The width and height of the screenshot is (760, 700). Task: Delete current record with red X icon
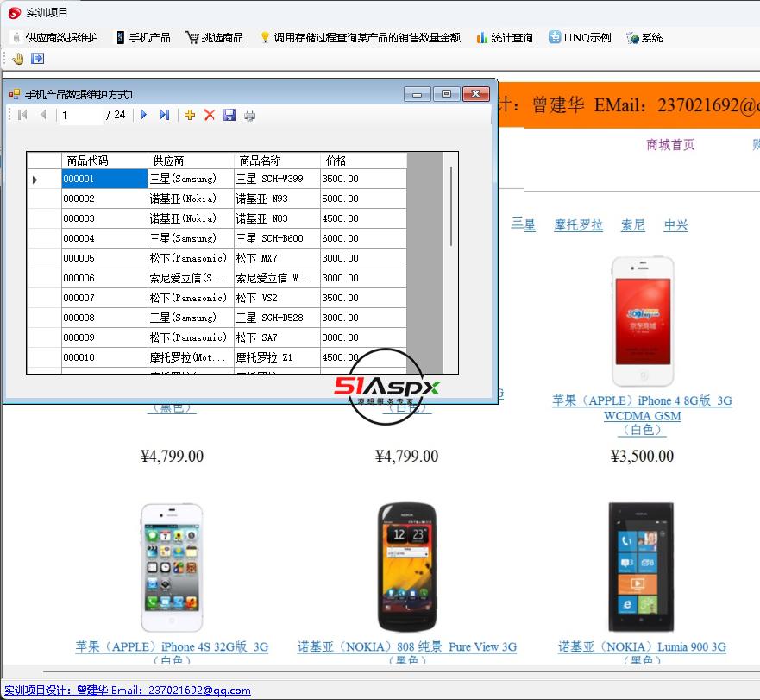210,115
